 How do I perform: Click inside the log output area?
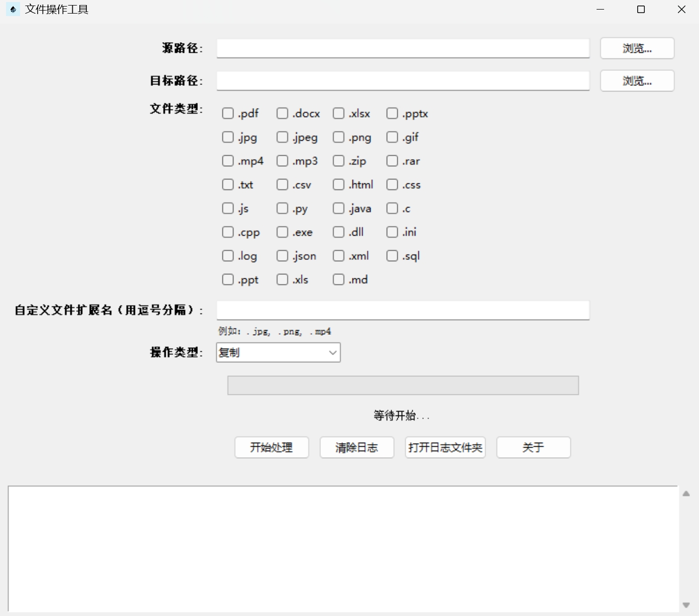click(x=343, y=549)
